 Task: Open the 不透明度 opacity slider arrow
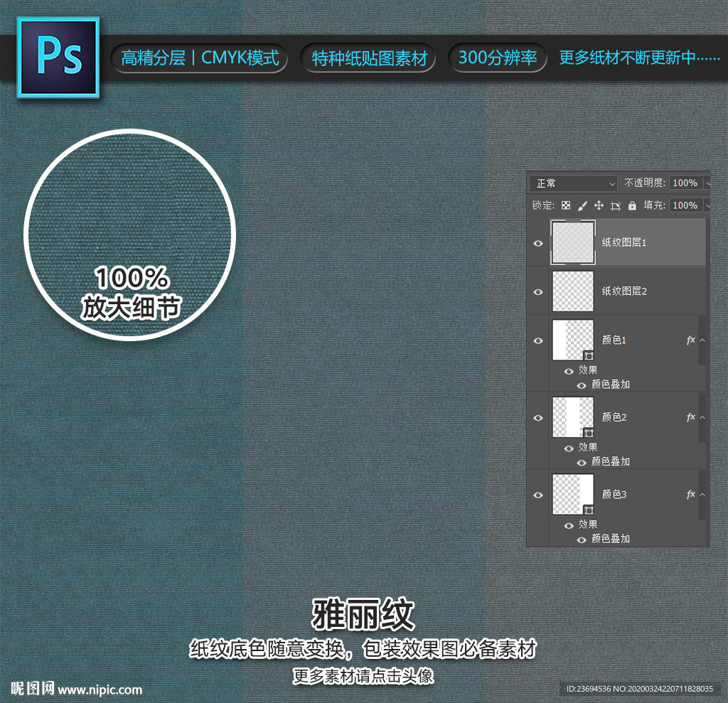[x=707, y=183]
